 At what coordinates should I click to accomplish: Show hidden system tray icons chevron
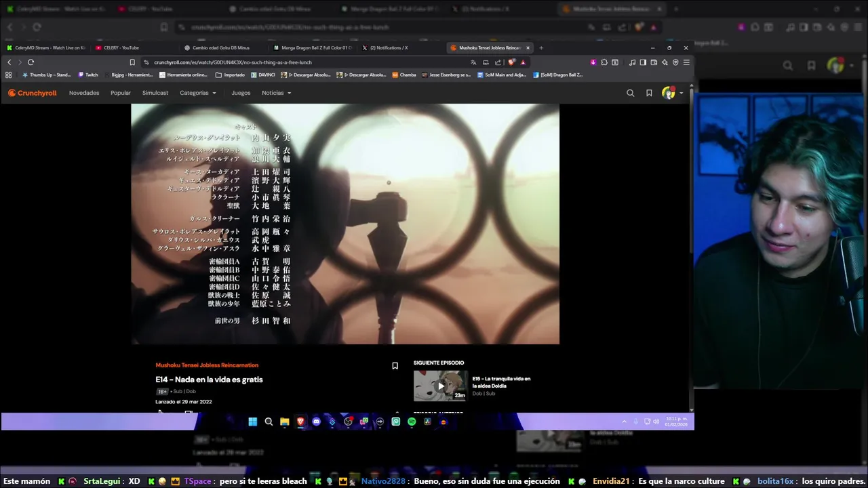625,422
